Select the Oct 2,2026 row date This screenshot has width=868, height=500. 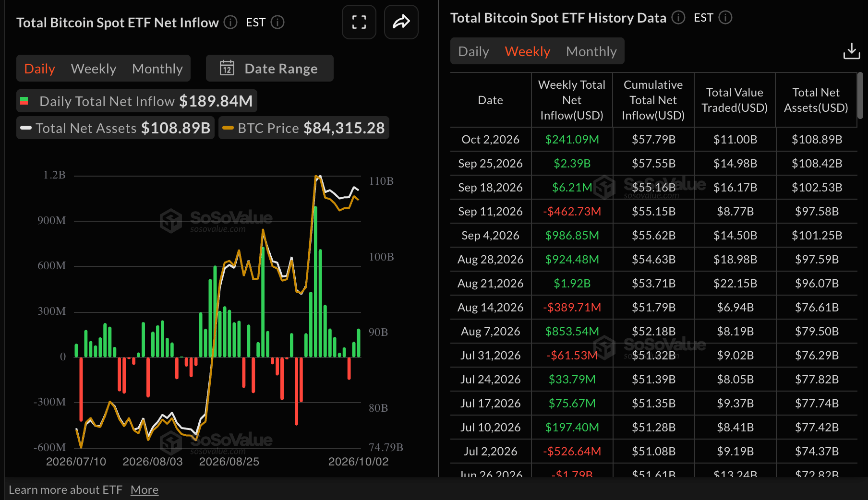tap(491, 139)
